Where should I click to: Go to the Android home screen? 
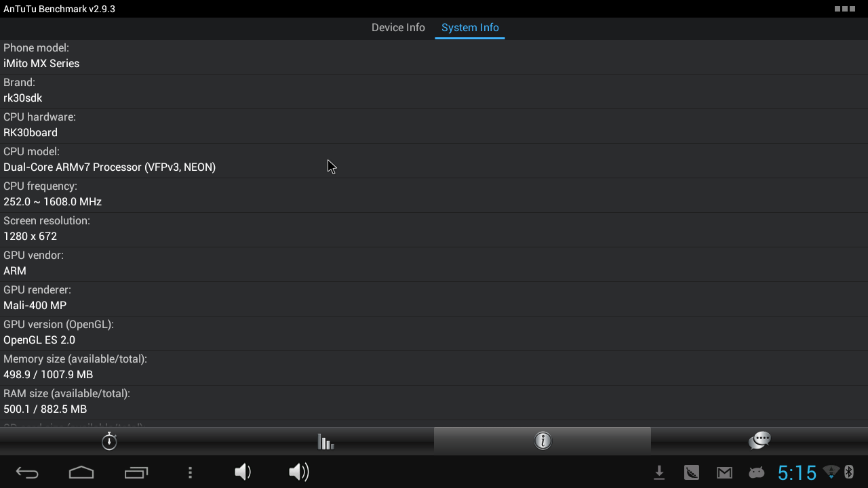pyautogui.click(x=81, y=472)
